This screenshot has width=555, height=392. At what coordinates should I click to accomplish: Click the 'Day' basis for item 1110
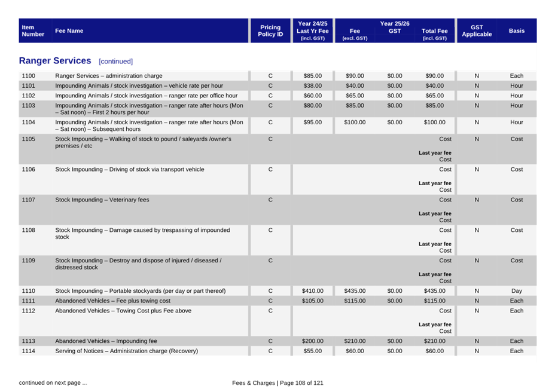[x=516, y=291]
